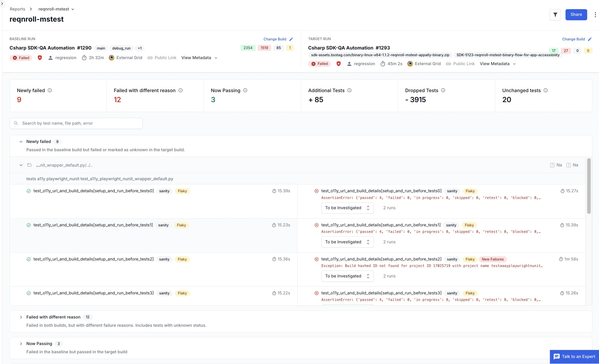The image size is (599, 364).
Task: Click the 2 runs label for tests0
Action: point(389,208)
